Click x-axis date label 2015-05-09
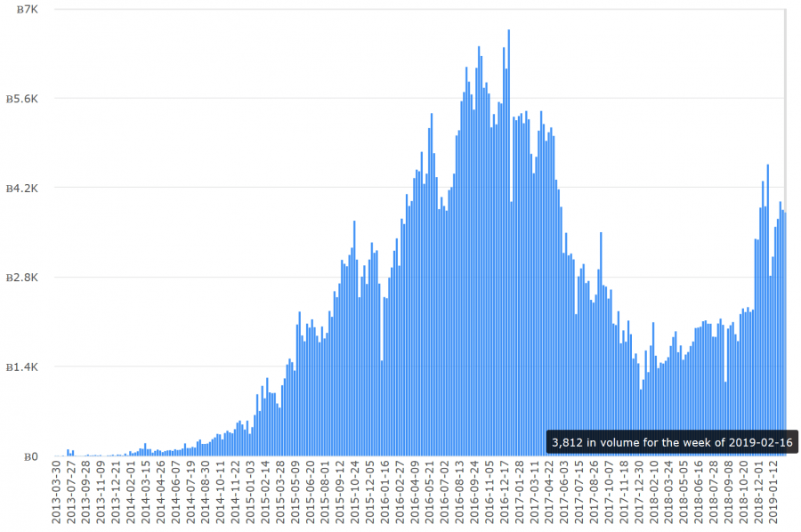This screenshot has height=532, width=801. pos(295,492)
